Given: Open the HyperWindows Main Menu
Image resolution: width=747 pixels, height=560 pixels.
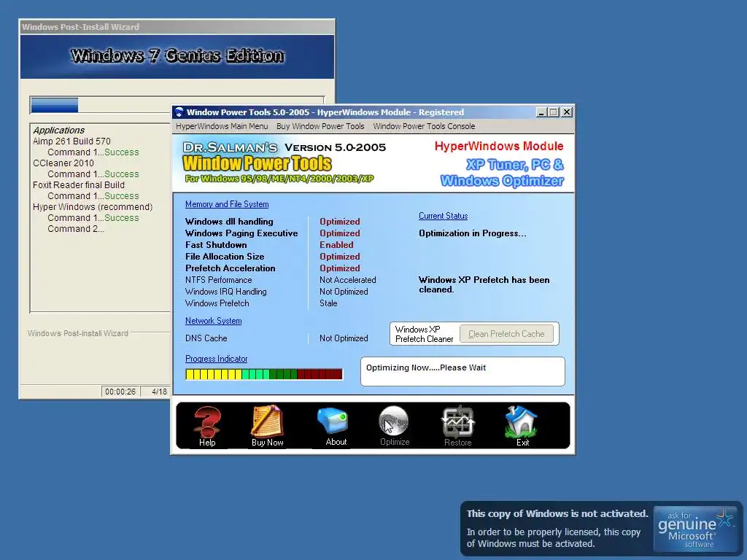Looking at the screenshot, I should click(x=222, y=126).
